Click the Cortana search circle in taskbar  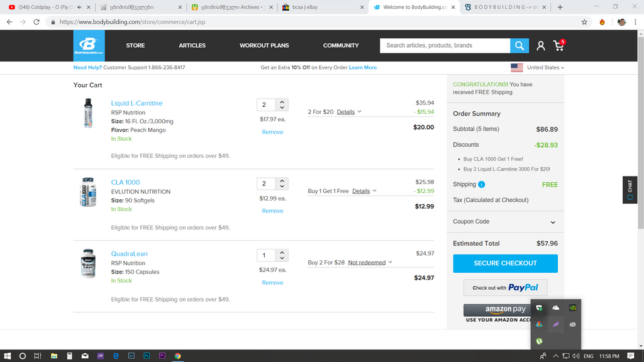pyautogui.click(x=23, y=356)
